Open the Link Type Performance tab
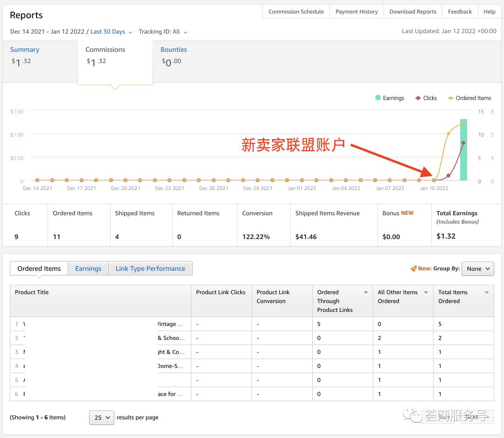Viewport: 504px width, 438px height. pos(150,268)
